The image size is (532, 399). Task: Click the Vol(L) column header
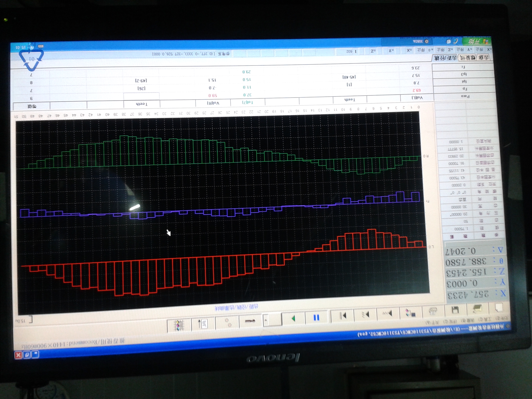point(417,97)
